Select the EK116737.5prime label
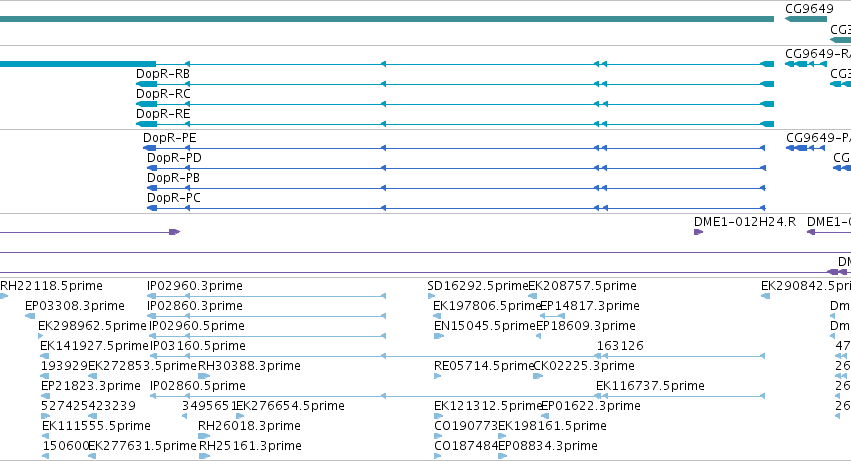851x461 pixels. point(650,387)
